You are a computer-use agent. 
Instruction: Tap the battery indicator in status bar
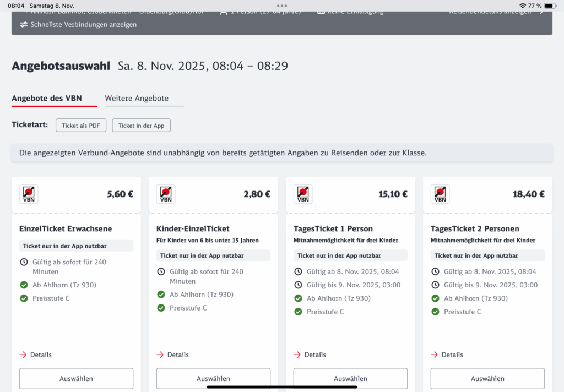point(550,6)
